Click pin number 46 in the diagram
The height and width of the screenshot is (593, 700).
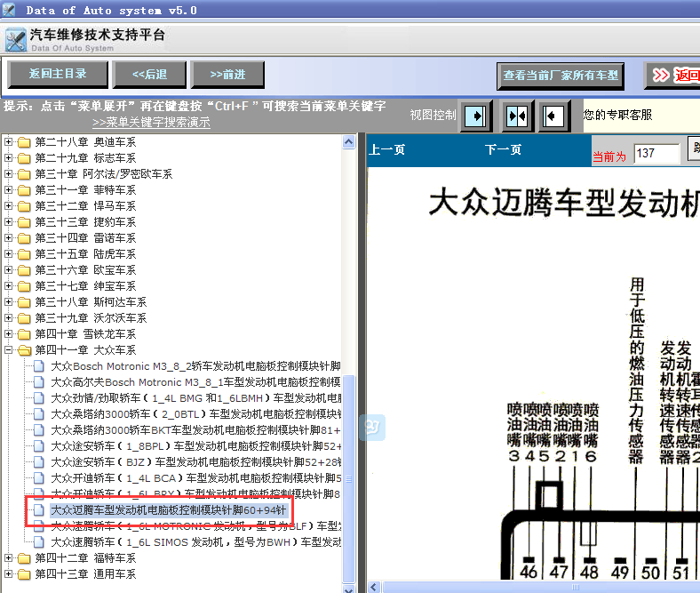click(x=529, y=572)
